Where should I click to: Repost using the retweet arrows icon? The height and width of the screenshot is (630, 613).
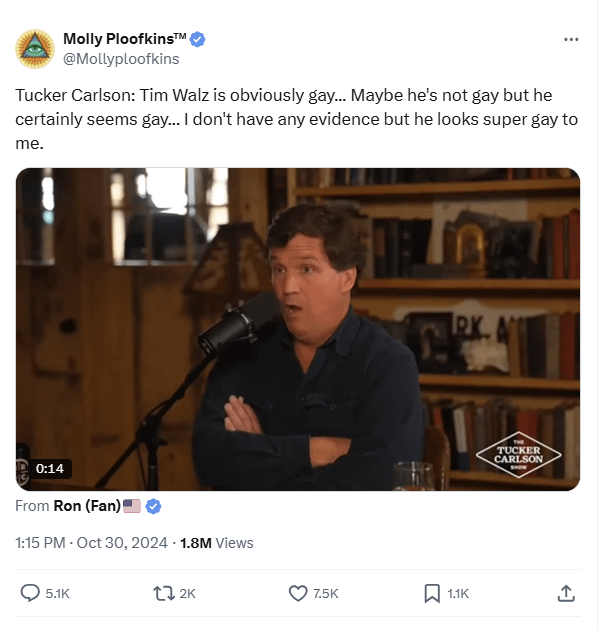(164, 593)
